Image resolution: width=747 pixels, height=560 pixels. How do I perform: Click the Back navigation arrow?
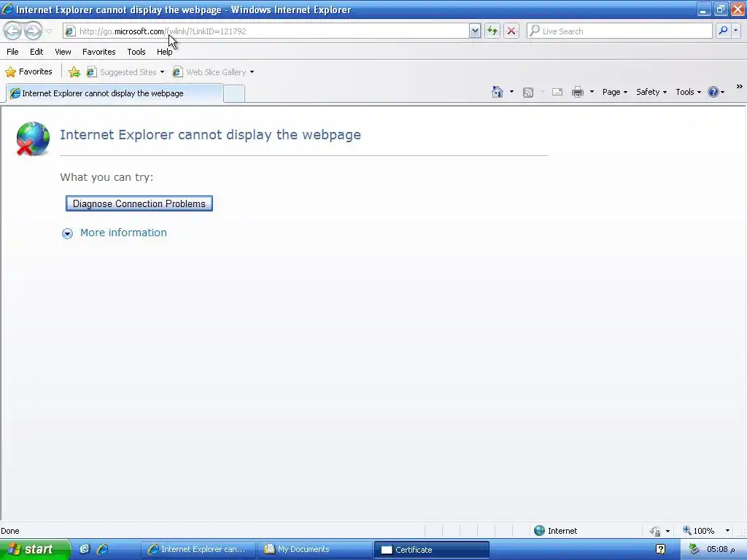[13, 31]
